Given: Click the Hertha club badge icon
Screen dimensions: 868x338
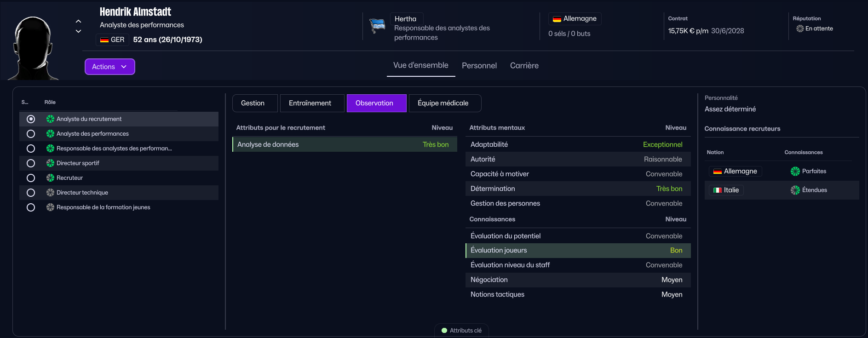Looking at the screenshot, I should (377, 26).
